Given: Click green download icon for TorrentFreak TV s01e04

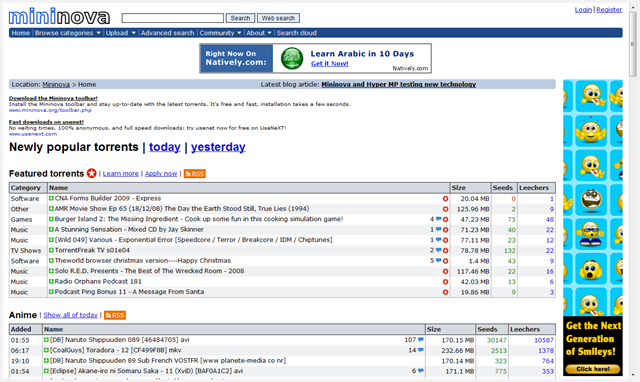Looking at the screenshot, I should click(x=51, y=250).
